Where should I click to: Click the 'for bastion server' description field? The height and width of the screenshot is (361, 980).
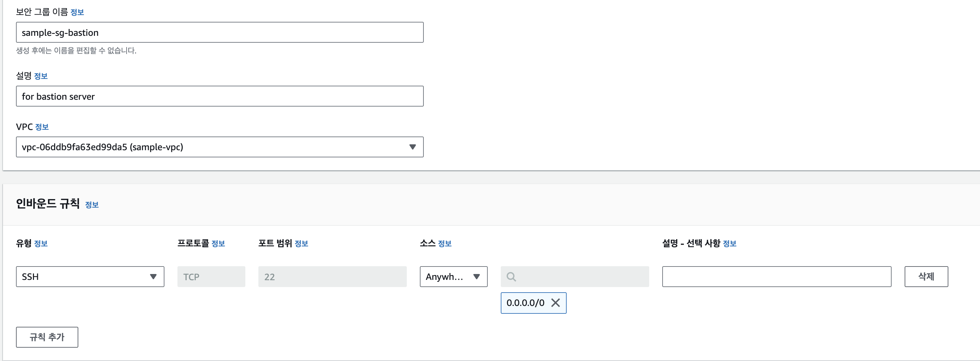pyautogui.click(x=220, y=96)
